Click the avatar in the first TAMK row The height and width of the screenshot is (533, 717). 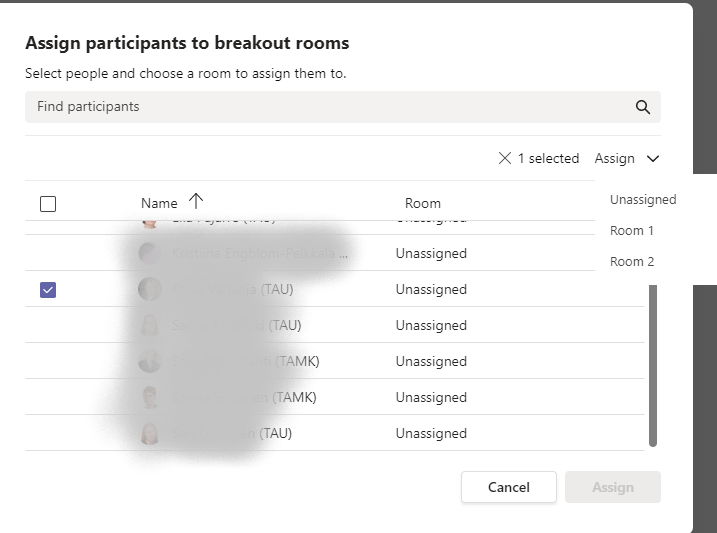pos(150,361)
